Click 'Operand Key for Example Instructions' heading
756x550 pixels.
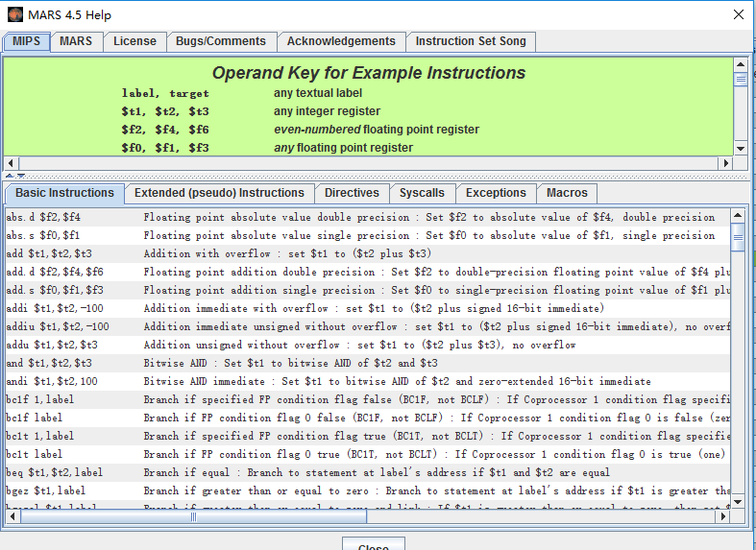[369, 73]
